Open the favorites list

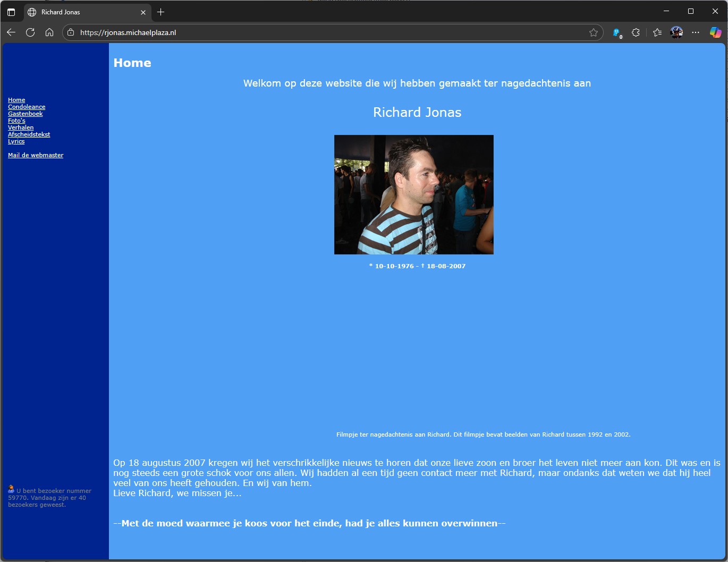pos(657,32)
